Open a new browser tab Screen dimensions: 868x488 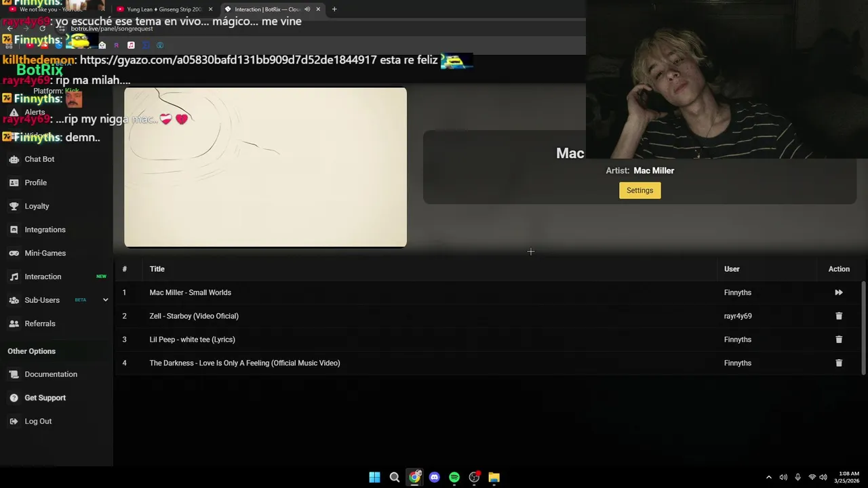[334, 9]
